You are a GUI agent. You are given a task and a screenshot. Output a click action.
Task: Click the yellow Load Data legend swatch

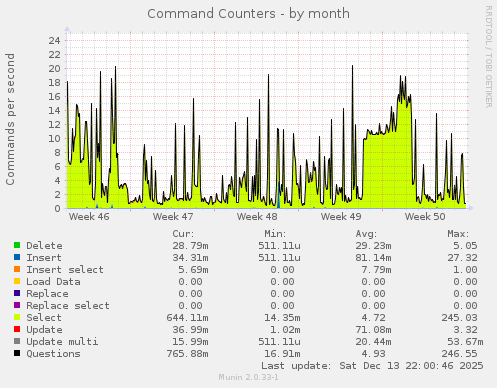pyautogui.click(x=17, y=281)
